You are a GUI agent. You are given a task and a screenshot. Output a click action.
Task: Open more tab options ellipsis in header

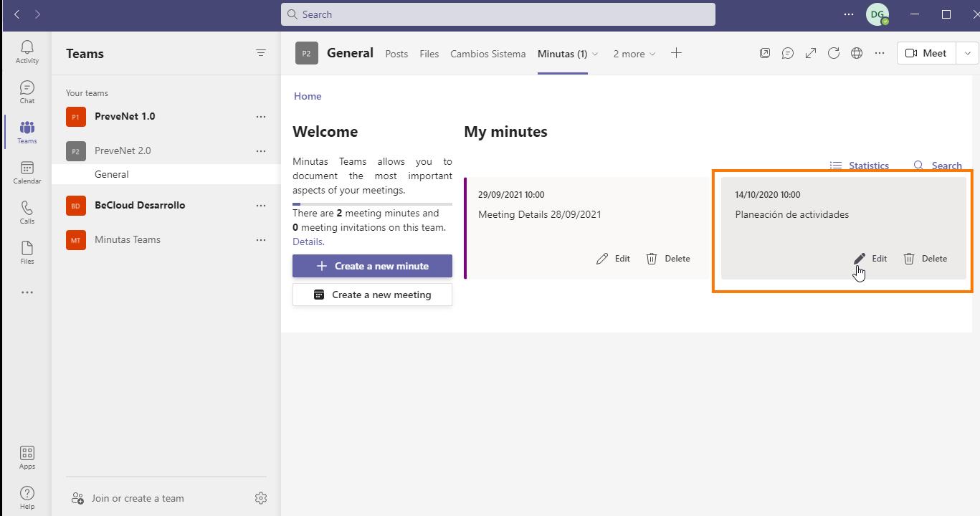click(x=880, y=53)
